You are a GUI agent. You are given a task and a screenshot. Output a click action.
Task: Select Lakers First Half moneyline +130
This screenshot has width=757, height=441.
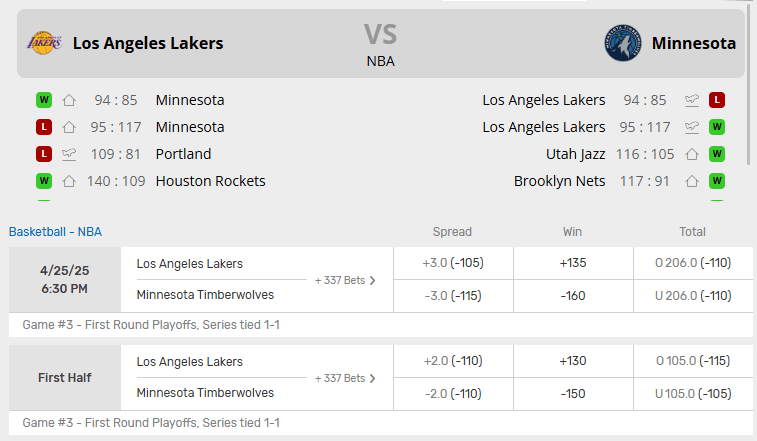tap(573, 361)
